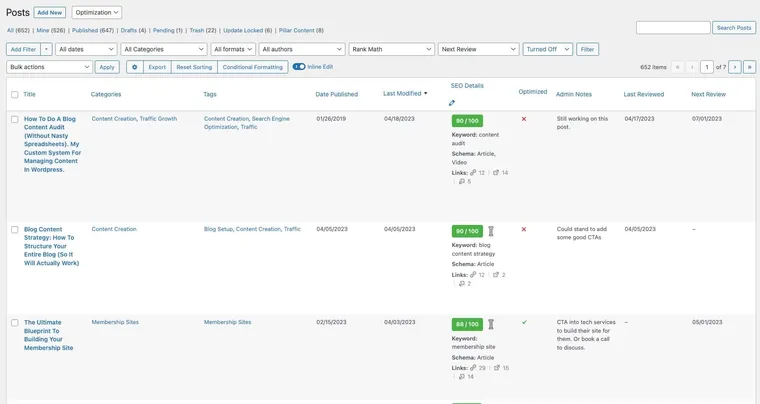Viewport: 760px width, 404px height.
Task: Click hourglass icon in Blog Content Strategy row
Action: click(x=491, y=231)
